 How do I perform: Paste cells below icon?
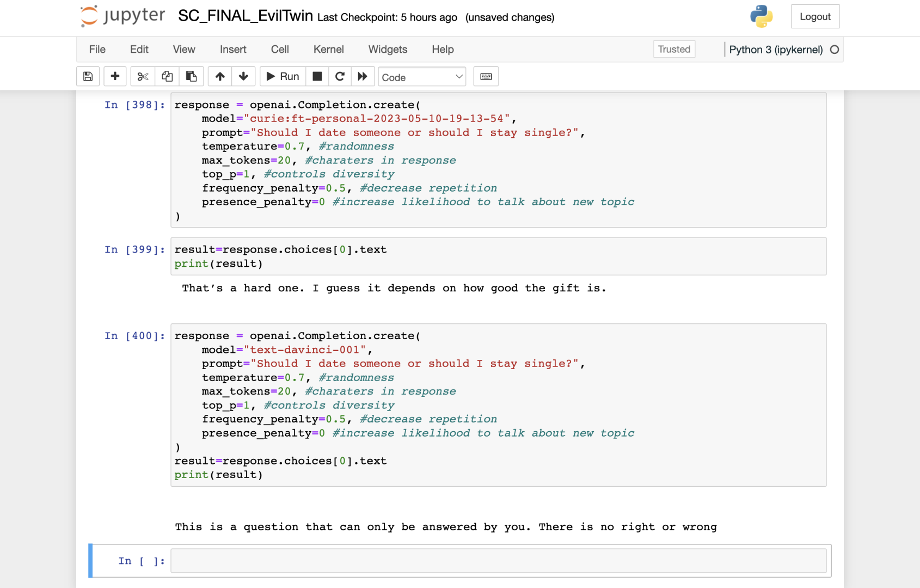pos(191,77)
